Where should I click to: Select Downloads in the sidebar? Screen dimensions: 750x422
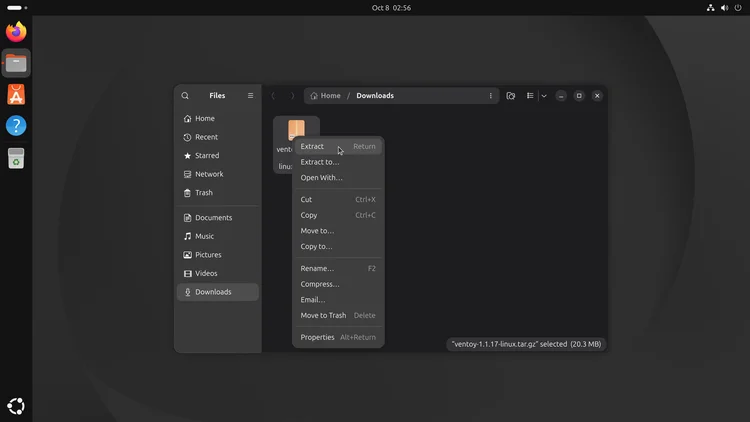click(x=218, y=292)
